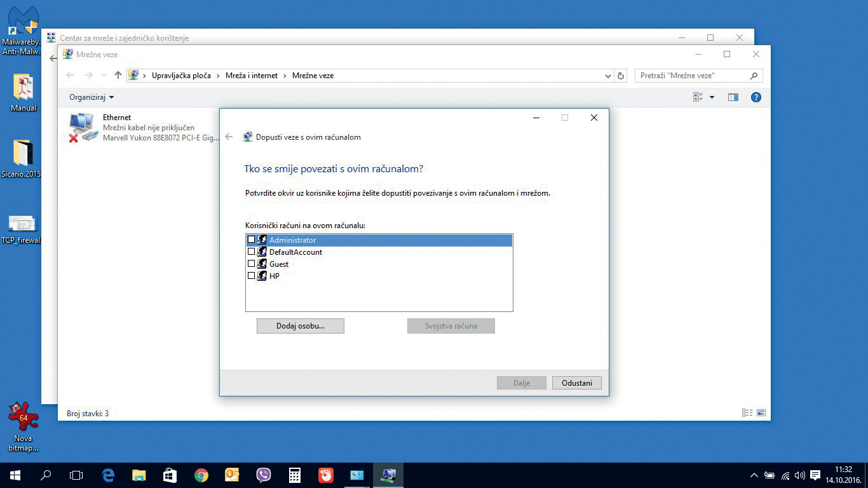Enable the Guest account checkbox

click(x=252, y=264)
